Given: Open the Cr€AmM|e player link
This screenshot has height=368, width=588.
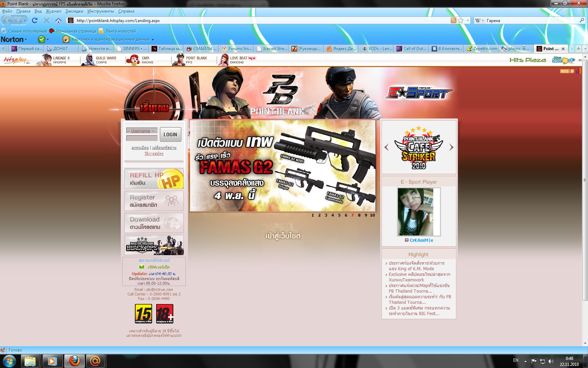Looking at the screenshot, I should 421,240.
